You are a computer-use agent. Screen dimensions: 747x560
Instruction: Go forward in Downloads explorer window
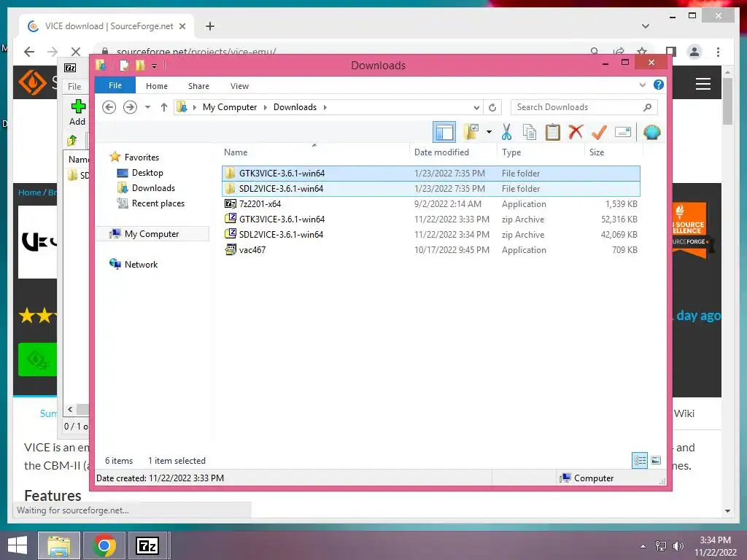(130, 107)
